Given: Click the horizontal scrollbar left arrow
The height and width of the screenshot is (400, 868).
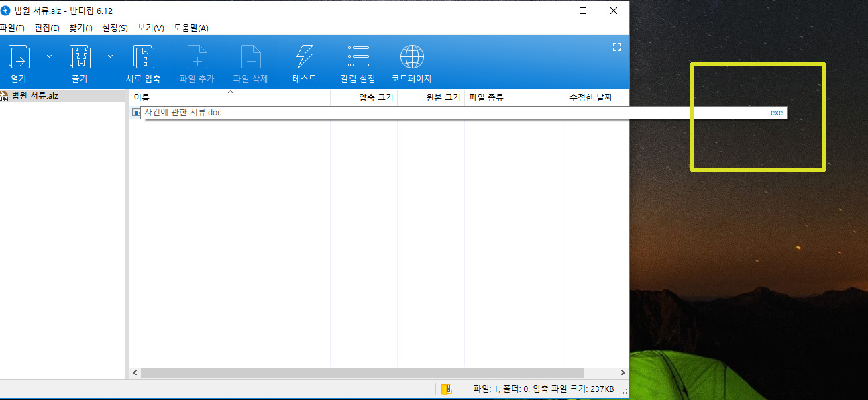Looking at the screenshot, I should pos(134,372).
